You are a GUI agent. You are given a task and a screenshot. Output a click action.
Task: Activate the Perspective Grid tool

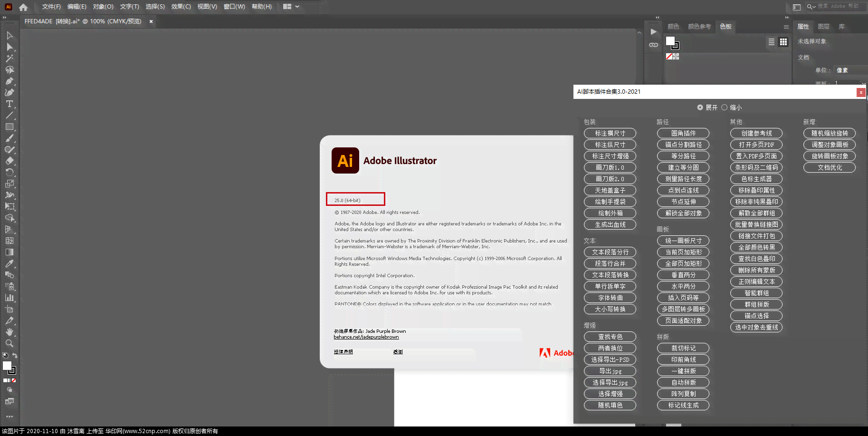tap(10, 230)
